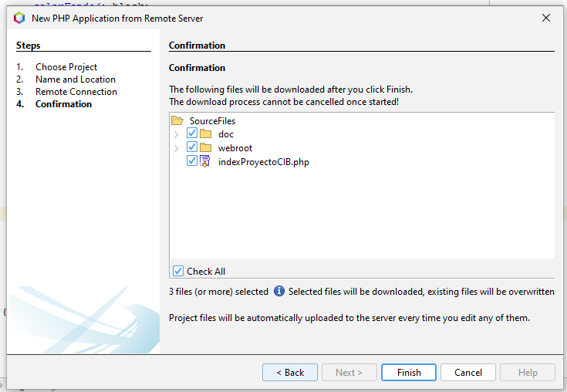Select the indexProyectoCIB.php file label
This screenshot has width=567, height=392.
click(x=263, y=162)
